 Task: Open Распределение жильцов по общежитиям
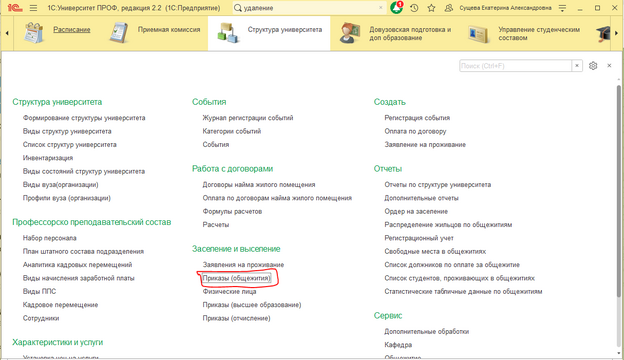point(448,225)
